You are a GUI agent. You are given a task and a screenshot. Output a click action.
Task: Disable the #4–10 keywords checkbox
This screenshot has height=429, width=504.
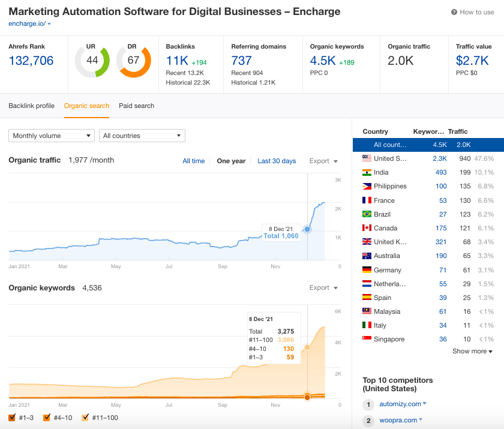click(47, 418)
